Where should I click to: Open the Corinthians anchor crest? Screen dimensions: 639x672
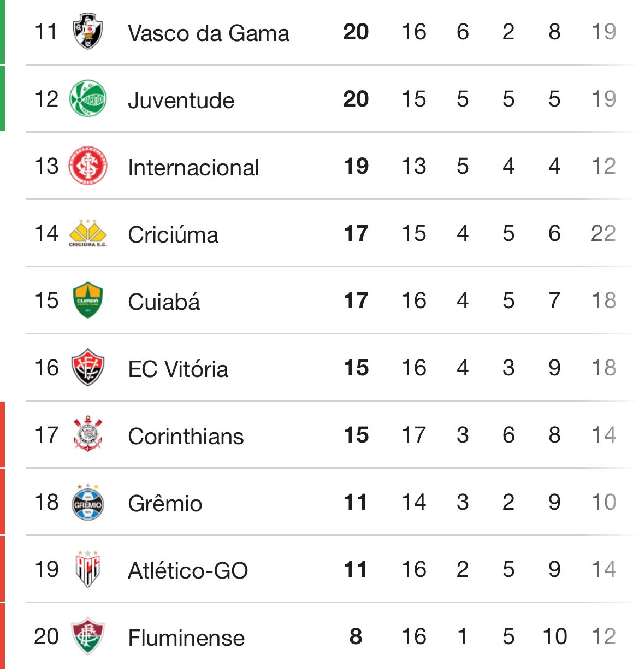87,434
